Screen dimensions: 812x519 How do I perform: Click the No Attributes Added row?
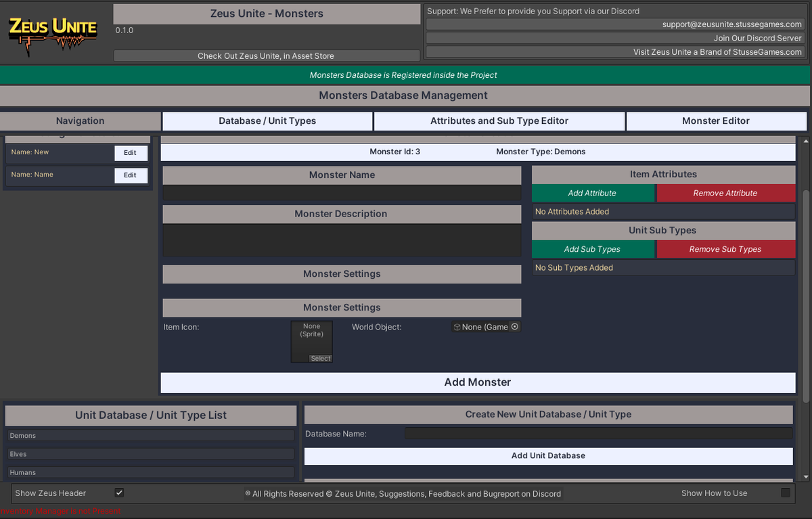(663, 212)
